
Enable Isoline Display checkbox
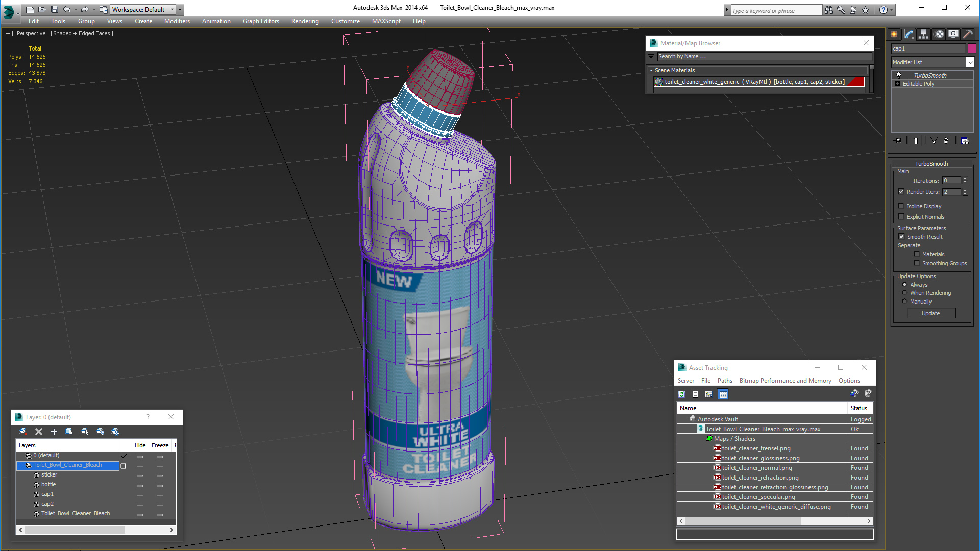coord(901,206)
